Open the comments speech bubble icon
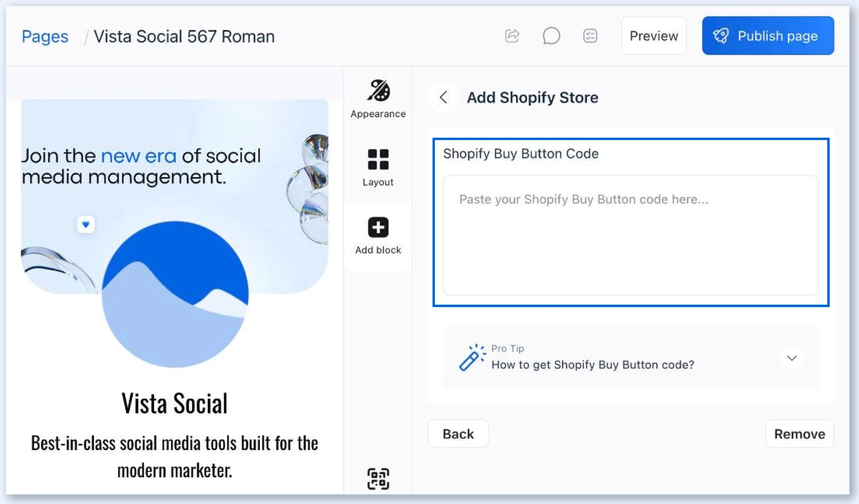859x504 pixels. point(551,36)
